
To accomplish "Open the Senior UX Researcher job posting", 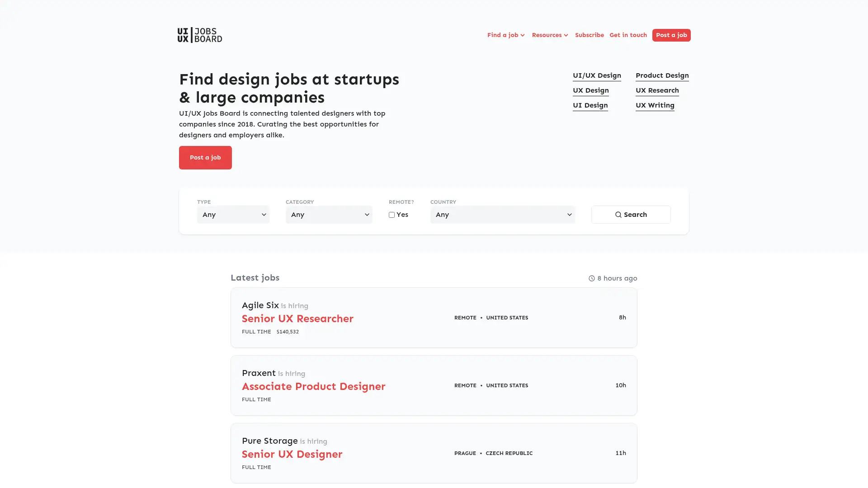I will pos(297,319).
